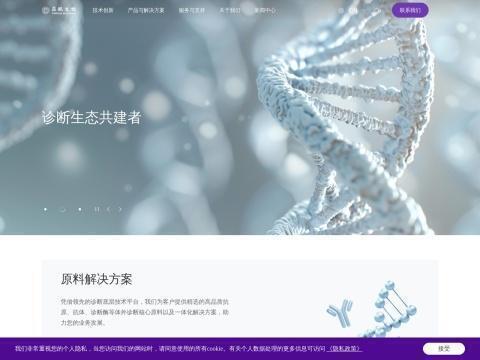Go to the previous carousel slide arrow
Viewport: 480px width, 360px height.
click(x=109, y=209)
